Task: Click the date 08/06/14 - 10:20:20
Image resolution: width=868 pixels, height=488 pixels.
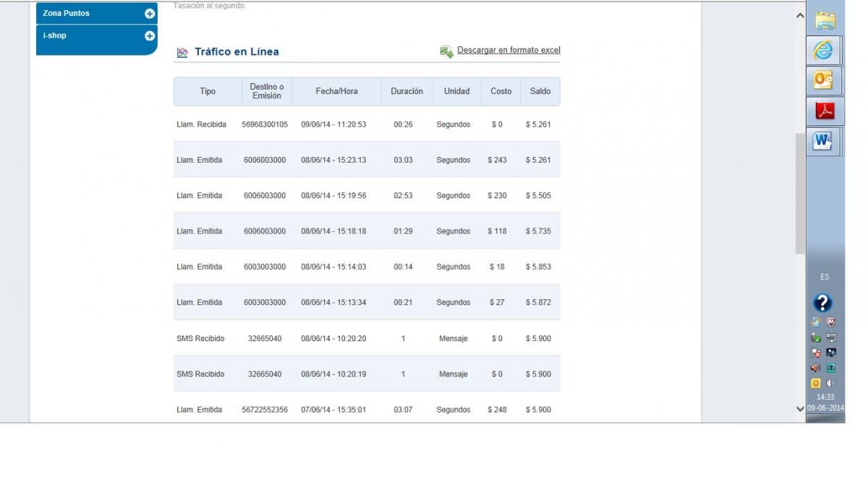Action: (x=333, y=338)
